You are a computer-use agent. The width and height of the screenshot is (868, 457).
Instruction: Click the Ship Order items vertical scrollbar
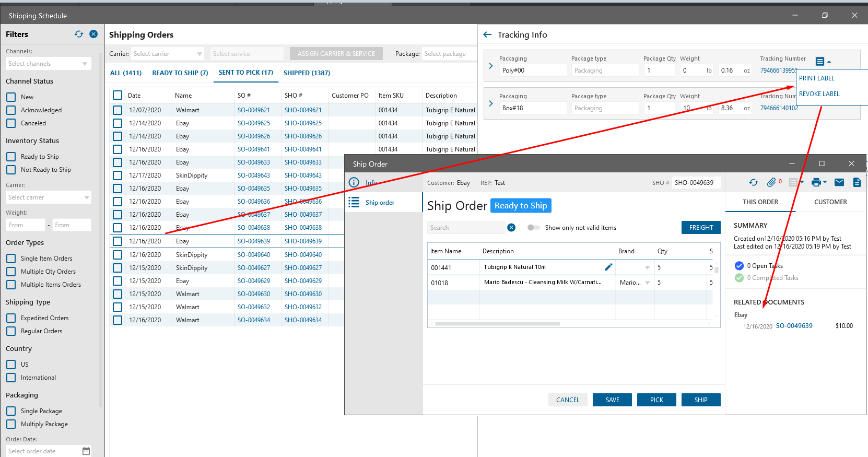coord(717,270)
